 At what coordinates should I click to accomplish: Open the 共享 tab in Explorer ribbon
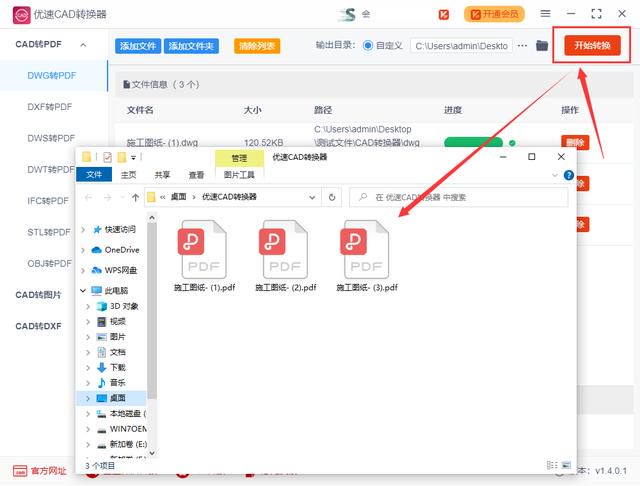[x=162, y=175]
